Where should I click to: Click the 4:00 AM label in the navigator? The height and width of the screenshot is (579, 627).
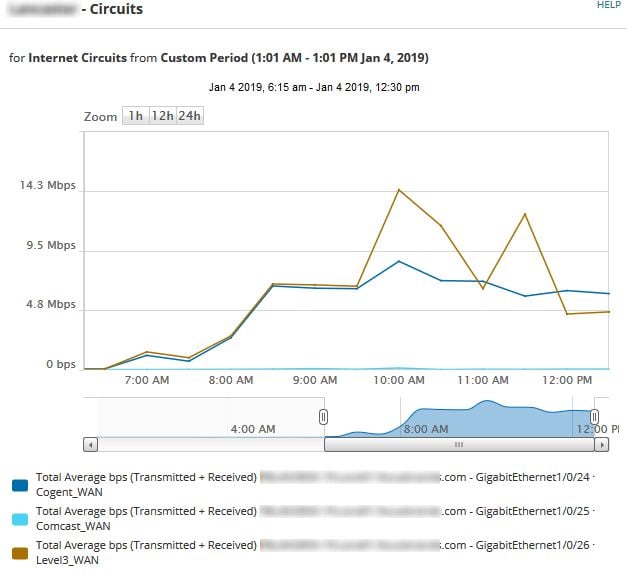tap(253, 429)
